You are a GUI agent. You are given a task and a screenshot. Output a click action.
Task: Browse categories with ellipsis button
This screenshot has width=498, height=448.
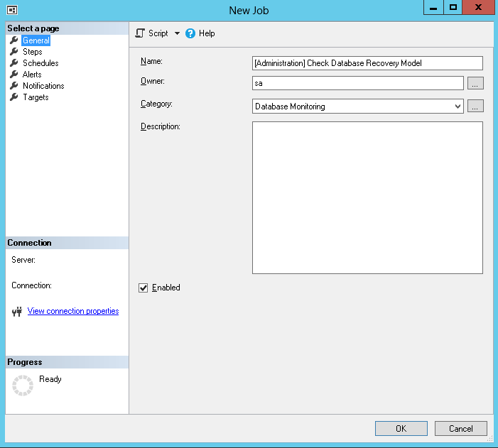click(475, 106)
